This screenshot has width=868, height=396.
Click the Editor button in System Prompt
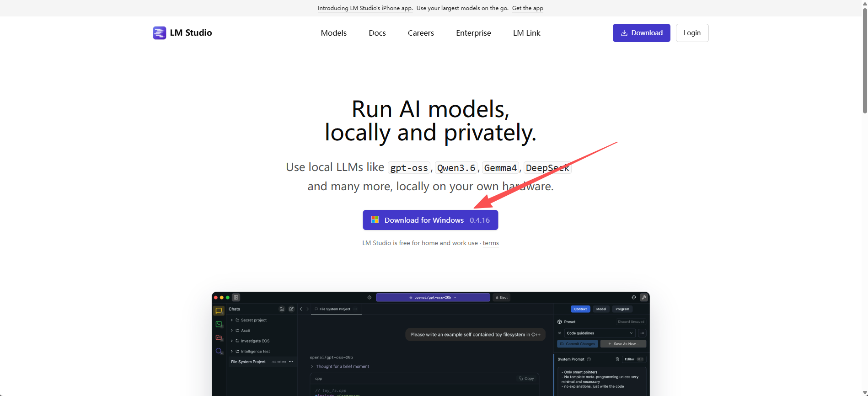click(x=634, y=359)
